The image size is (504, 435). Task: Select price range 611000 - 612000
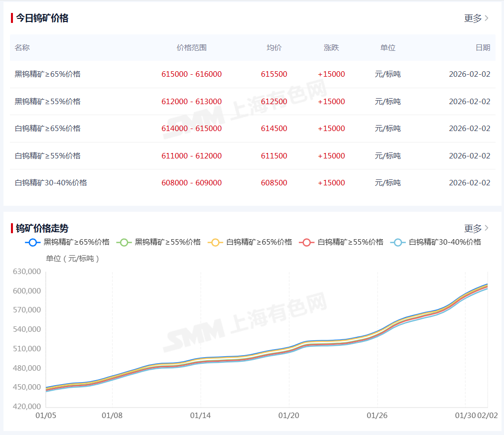[192, 156]
